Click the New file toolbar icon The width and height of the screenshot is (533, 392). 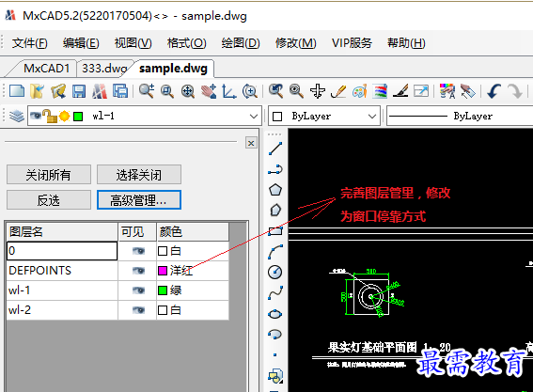17,91
